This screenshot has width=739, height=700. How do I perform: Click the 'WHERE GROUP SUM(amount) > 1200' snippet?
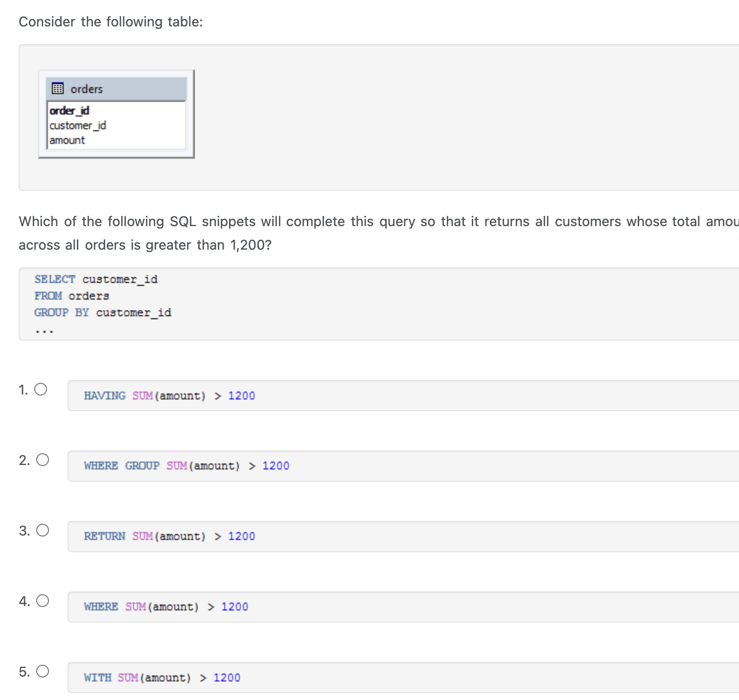point(186,466)
